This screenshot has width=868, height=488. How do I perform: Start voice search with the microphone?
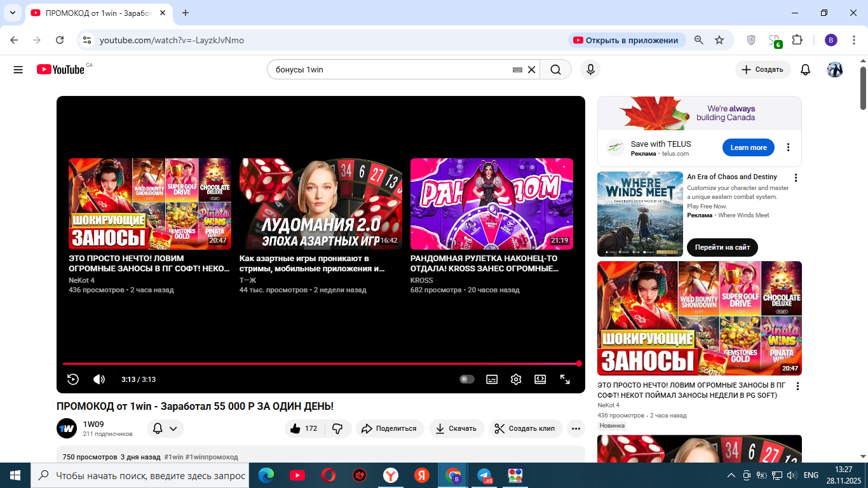pyautogui.click(x=590, y=70)
